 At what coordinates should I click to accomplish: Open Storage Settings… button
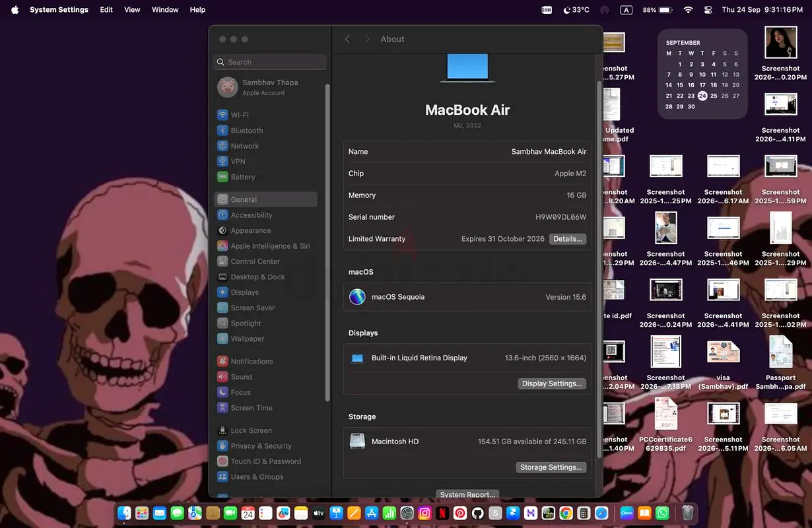point(551,467)
